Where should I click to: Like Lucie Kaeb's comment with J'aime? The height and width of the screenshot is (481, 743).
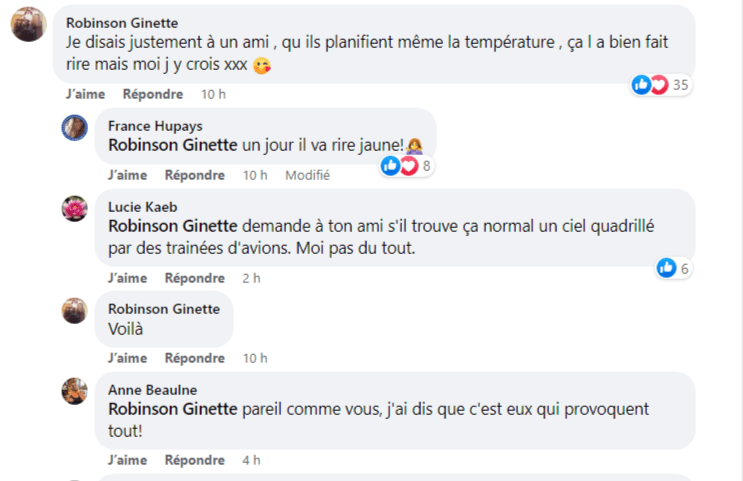coord(127,278)
